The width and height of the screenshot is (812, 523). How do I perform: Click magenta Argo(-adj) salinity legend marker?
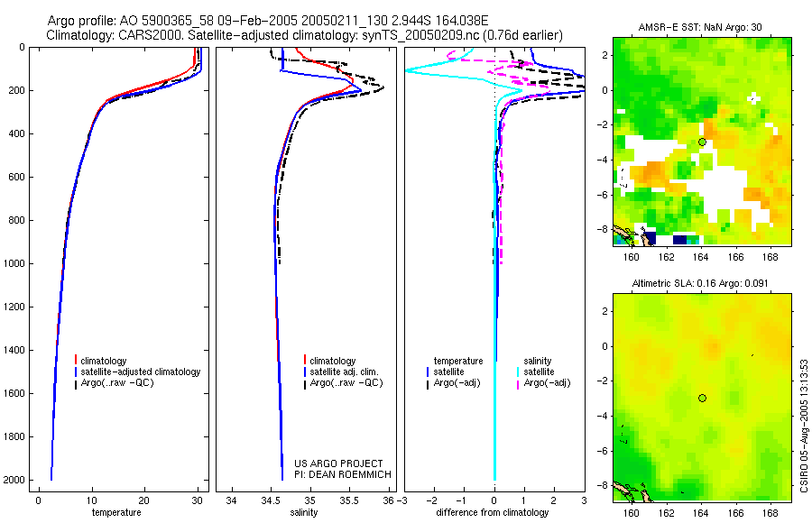(x=518, y=383)
